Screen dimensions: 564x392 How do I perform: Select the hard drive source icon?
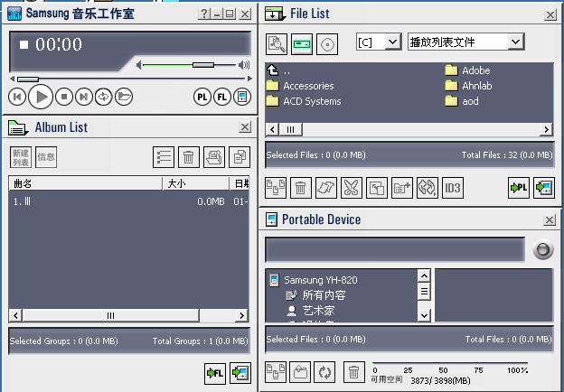(302, 44)
